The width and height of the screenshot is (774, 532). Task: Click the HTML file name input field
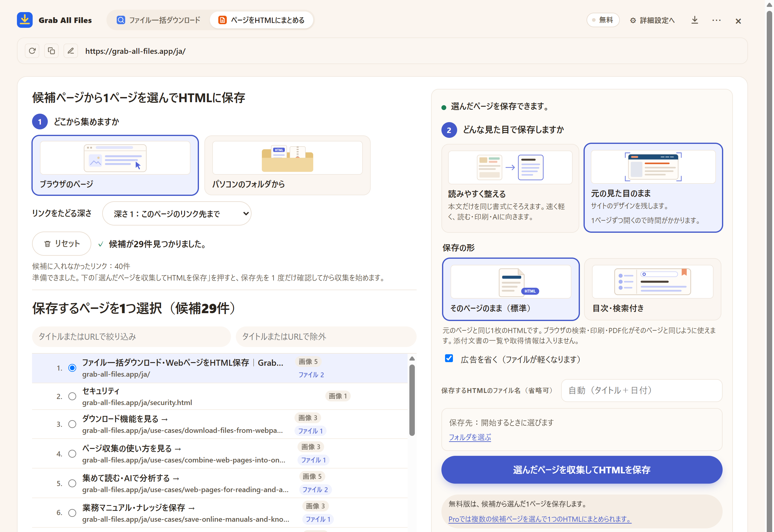(642, 390)
